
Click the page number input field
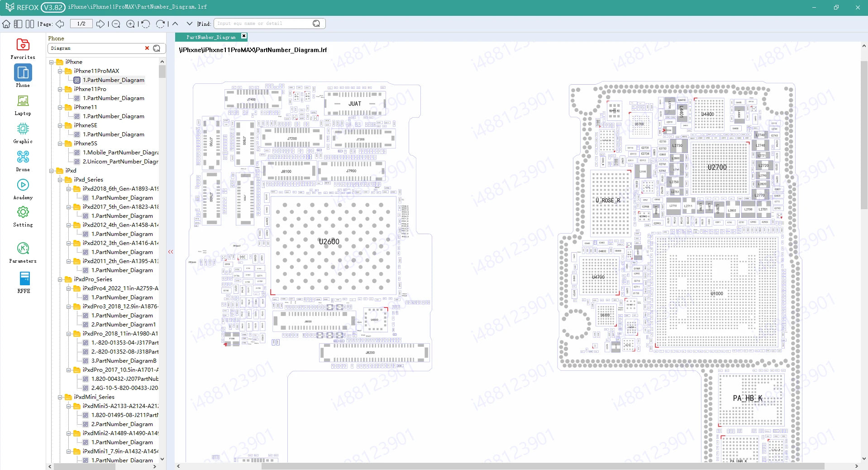pos(81,24)
